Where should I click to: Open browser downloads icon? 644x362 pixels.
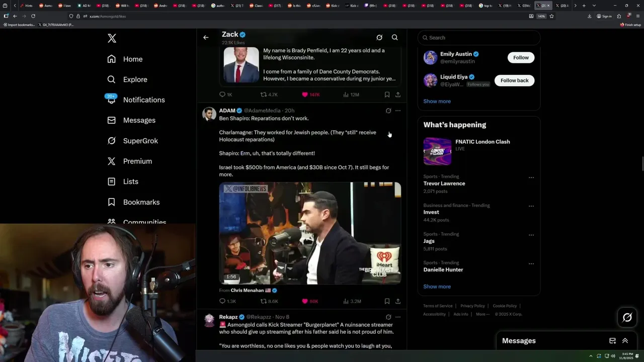pos(589,16)
